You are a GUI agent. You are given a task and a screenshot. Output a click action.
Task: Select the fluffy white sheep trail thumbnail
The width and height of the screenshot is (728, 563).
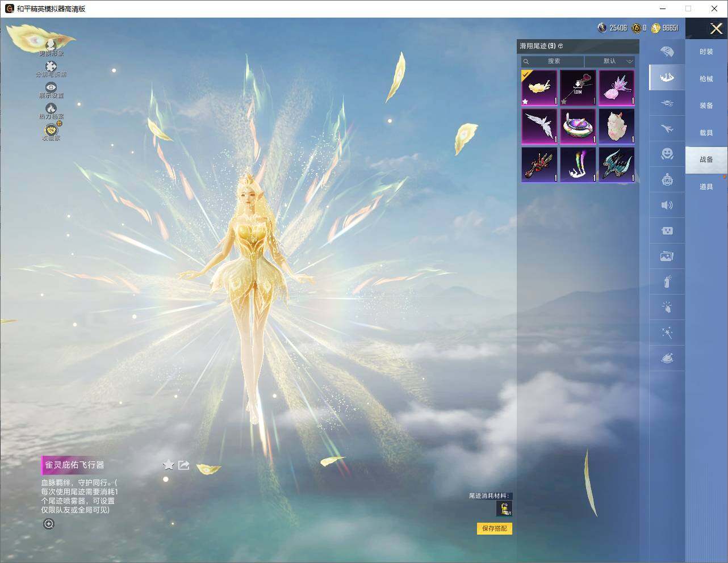(x=617, y=126)
